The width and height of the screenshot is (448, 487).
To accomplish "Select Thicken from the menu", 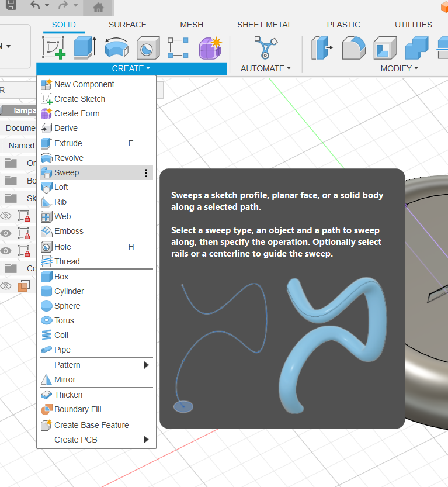I will pos(96,395).
